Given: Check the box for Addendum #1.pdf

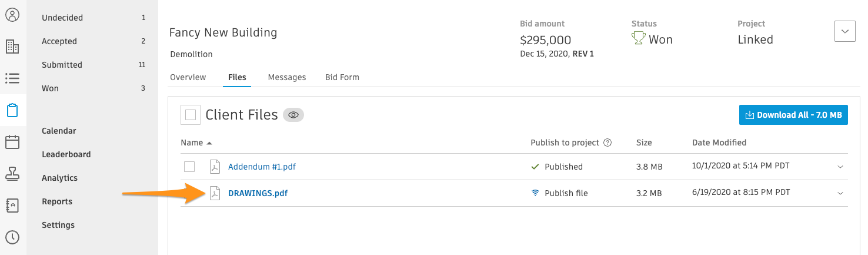Looking at the screenshot, I should pyautogui.click(x=189, y=167).
